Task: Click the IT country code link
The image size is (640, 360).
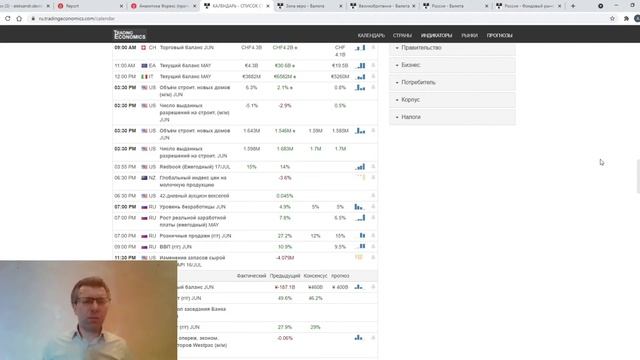Action: 151,76
